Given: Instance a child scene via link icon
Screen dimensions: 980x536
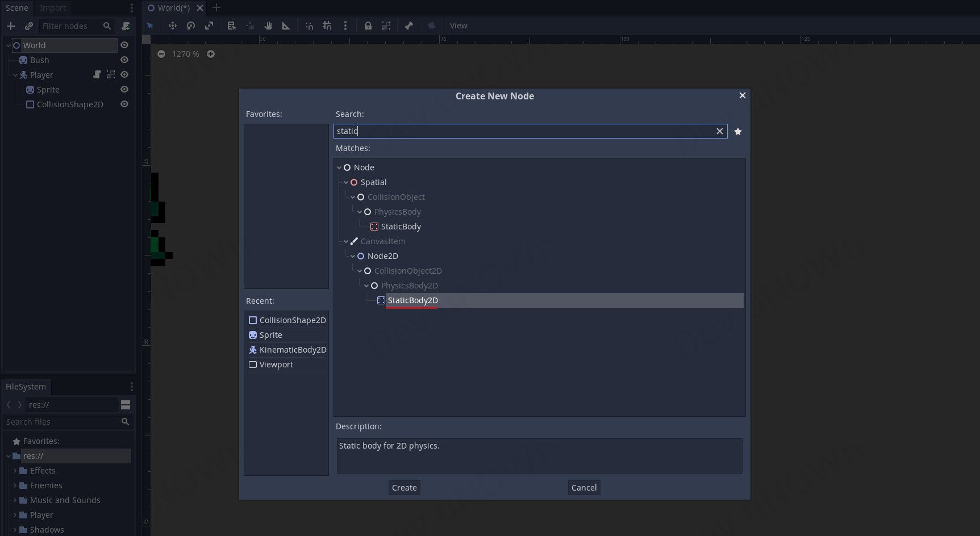Looking at the screenshot, I should (x=29, y=26).
